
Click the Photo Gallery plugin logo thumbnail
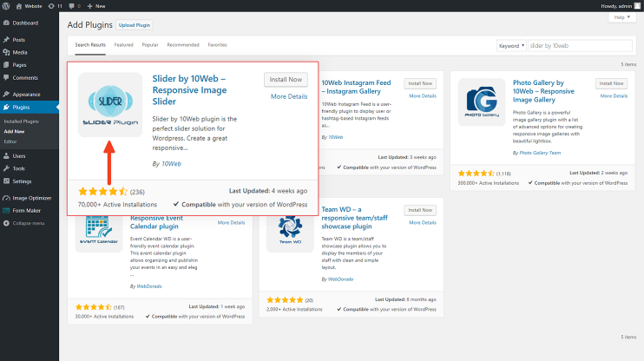point(482,102)
